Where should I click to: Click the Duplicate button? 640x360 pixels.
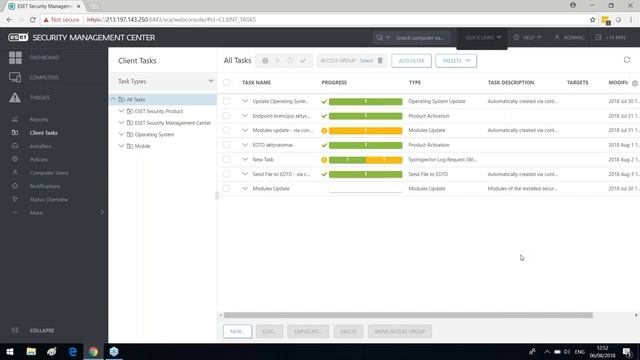(x=308, y=331)
